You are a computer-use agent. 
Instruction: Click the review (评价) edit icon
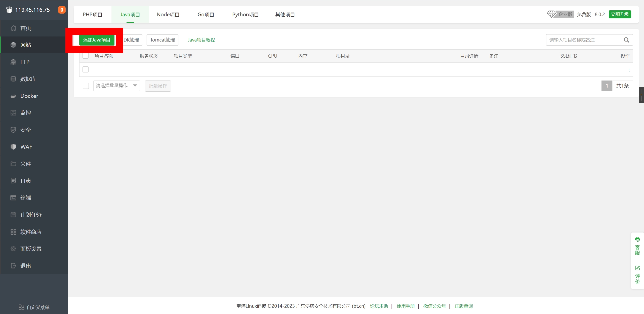pos(637,268)
